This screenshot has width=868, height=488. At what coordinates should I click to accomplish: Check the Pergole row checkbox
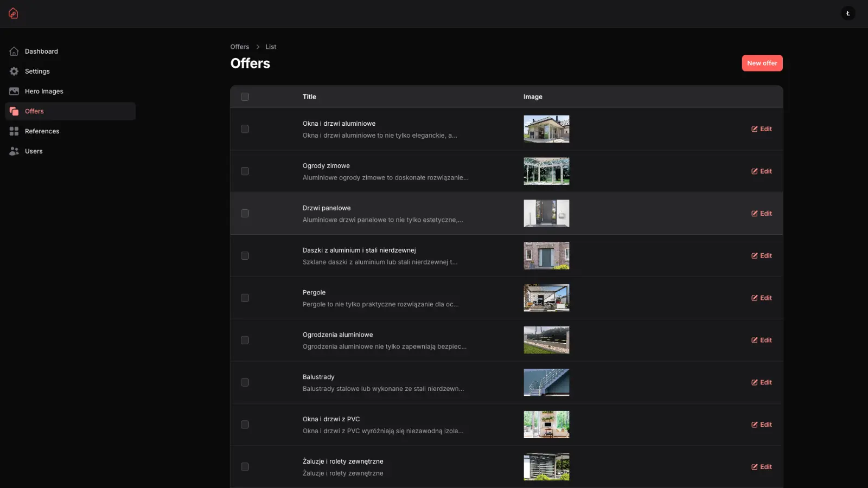245,298
